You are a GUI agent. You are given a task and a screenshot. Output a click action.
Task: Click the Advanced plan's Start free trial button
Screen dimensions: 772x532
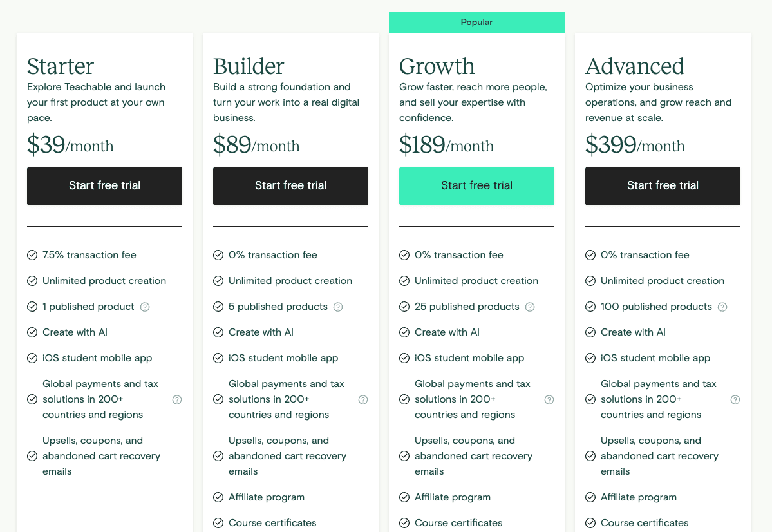(x=663, y=186)
